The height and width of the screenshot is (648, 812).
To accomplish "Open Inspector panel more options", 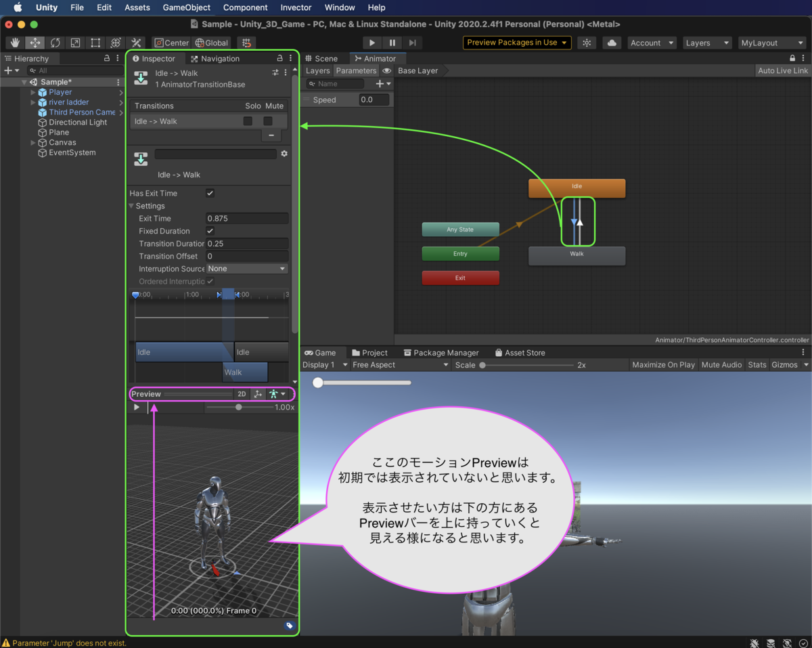I will point(290,58).
